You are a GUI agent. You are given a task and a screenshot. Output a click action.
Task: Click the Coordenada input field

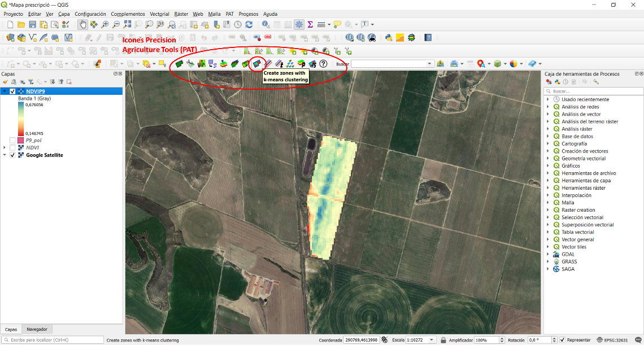click(361, 340)
